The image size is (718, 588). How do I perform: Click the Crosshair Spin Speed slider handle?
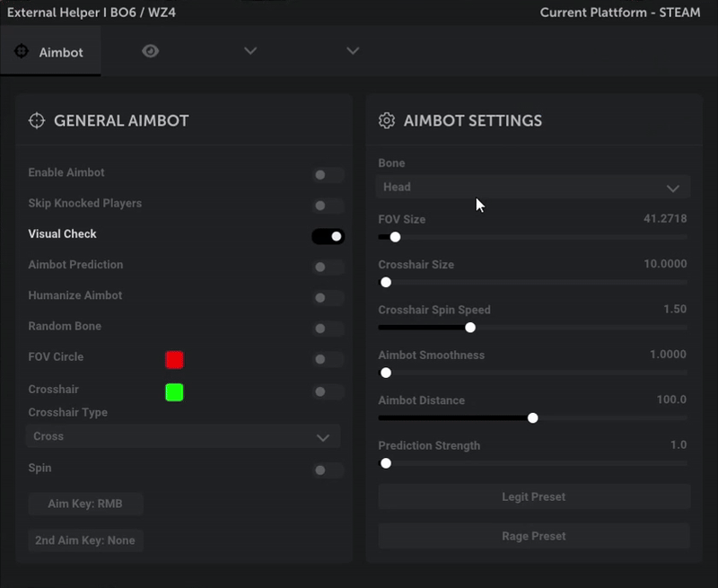click(470, 328)
